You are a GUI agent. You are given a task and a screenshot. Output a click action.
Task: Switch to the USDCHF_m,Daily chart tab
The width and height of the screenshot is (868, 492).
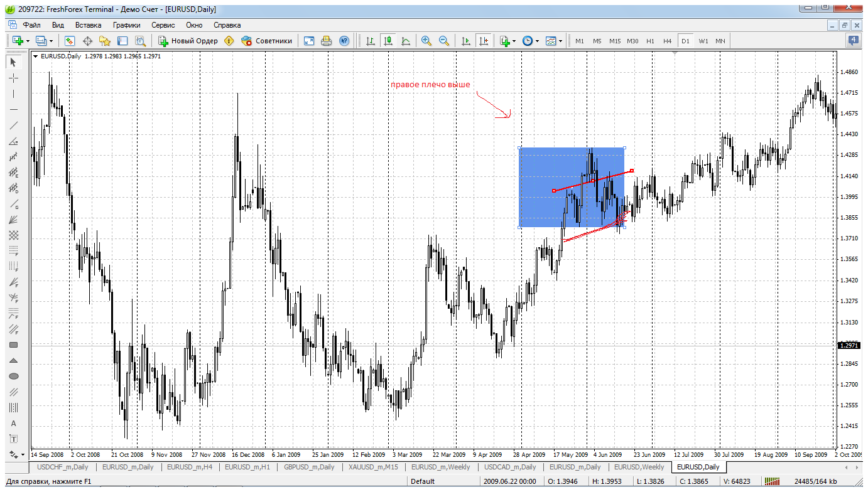(63, 467)
